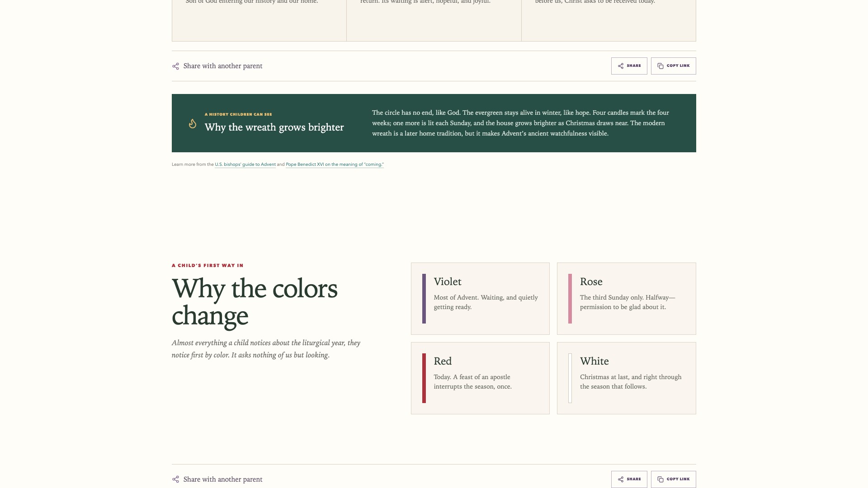Click the text 'The third Sunday only. Halfway—'
Screen dimensions: 868x488
[627, 297]
